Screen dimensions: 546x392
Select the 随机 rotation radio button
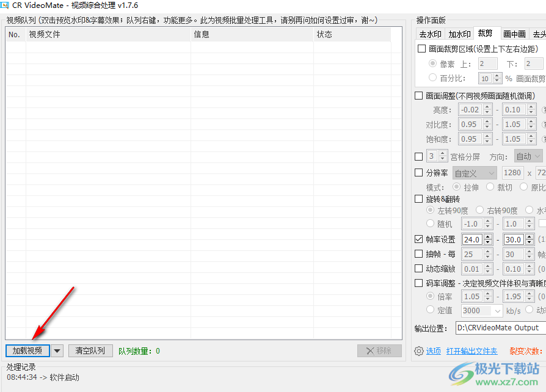(x=431, y=223)
